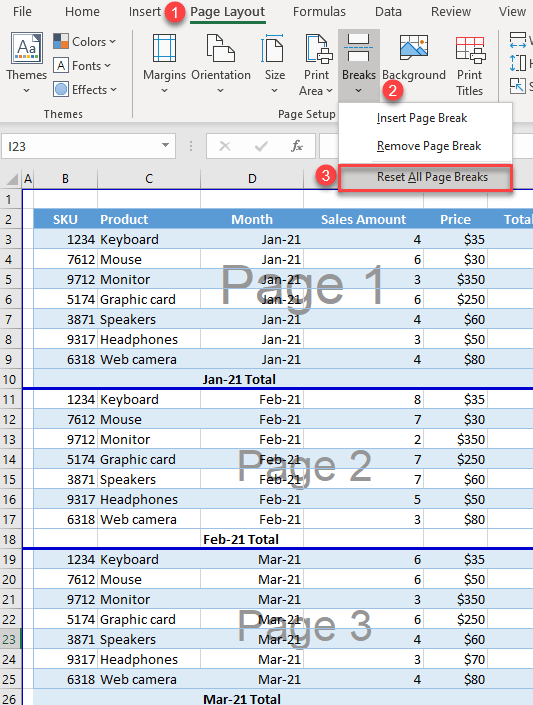The width and height of the screenshot is (533, 705).
Task: Click the Background picture icon
Action: pyautogui.click(x=414, y=48)
